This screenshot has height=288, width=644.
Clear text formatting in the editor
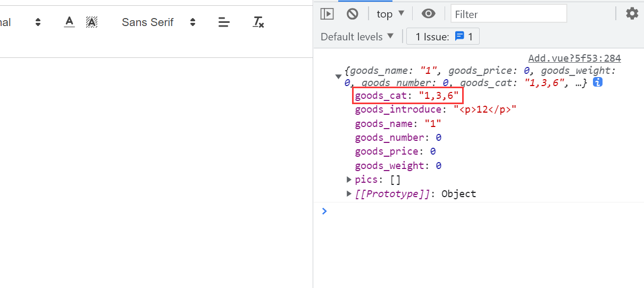click(258, 22)
